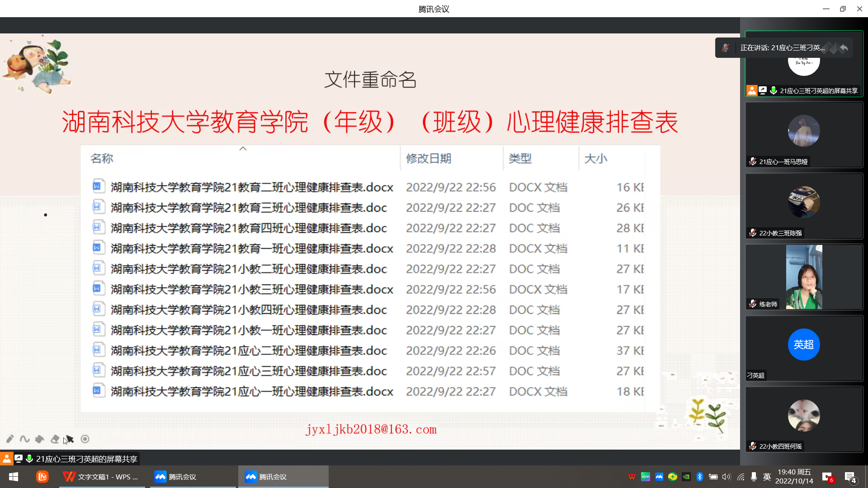The height and width of the screenshot is (488, 868).
Task: Select the arrow pointer annotation tool
Action: tap(70, 439)
